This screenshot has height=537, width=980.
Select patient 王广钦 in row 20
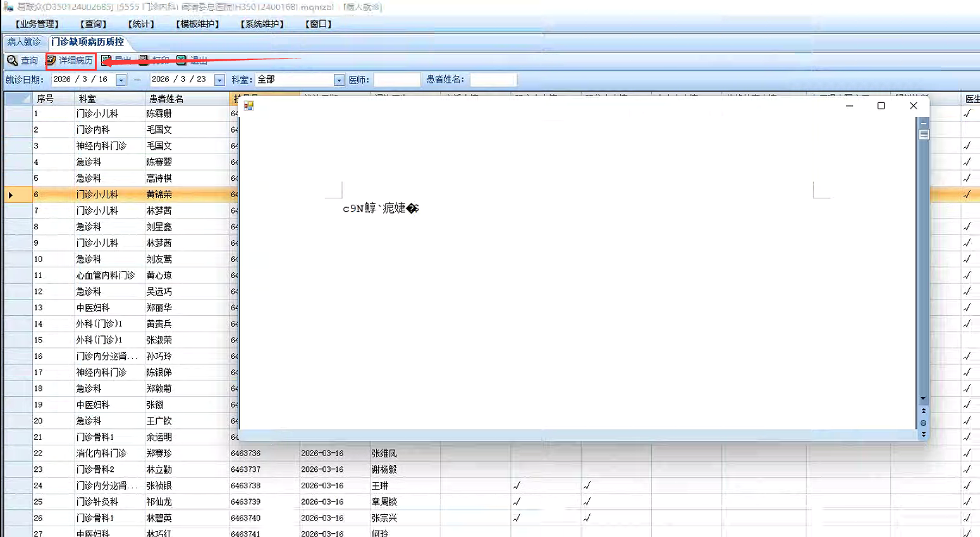click(x=159, y=421)
